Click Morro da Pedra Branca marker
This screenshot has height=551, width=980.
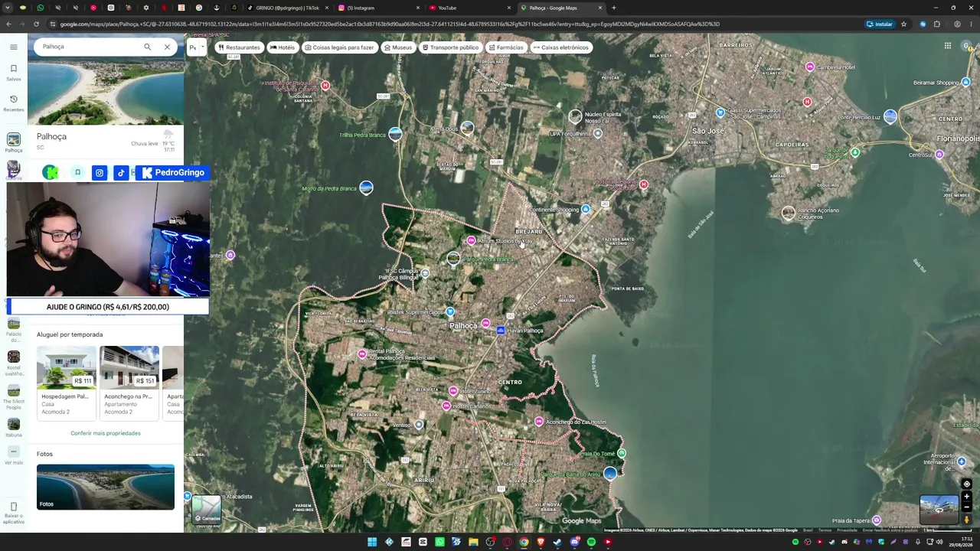[x=366, y=188]
